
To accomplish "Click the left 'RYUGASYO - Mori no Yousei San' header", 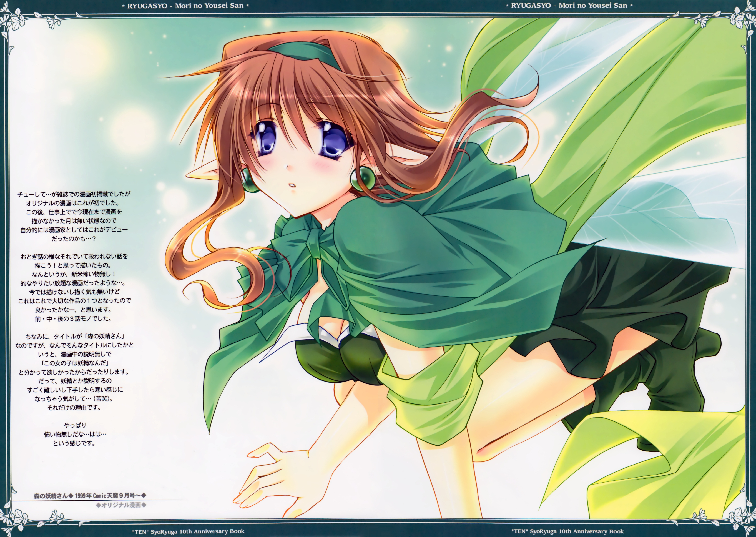I will coord(185,6).
